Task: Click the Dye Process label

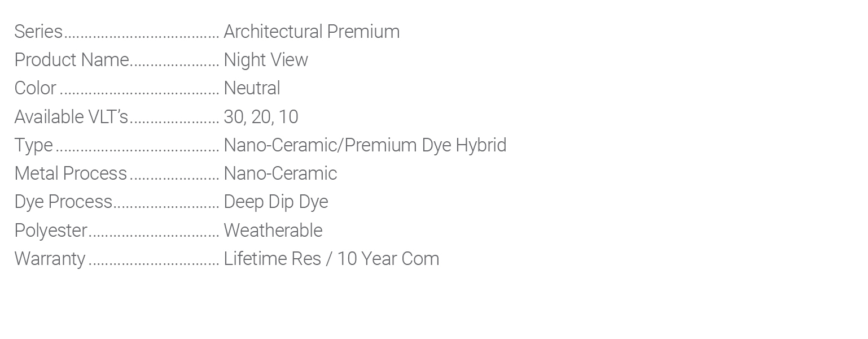Action: [63, 202]
